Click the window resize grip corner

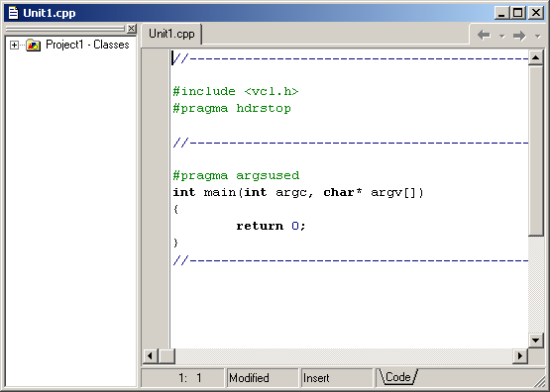pos(539,381)
